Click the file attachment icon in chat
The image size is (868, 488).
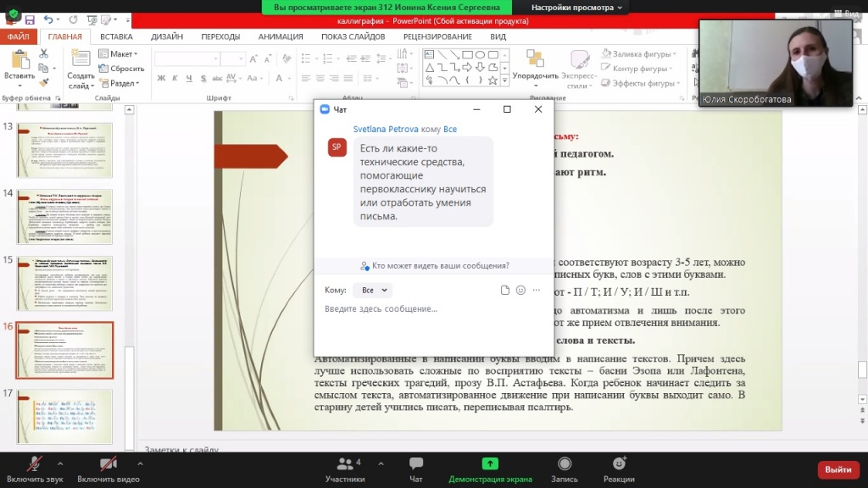[x=505, y=290]
